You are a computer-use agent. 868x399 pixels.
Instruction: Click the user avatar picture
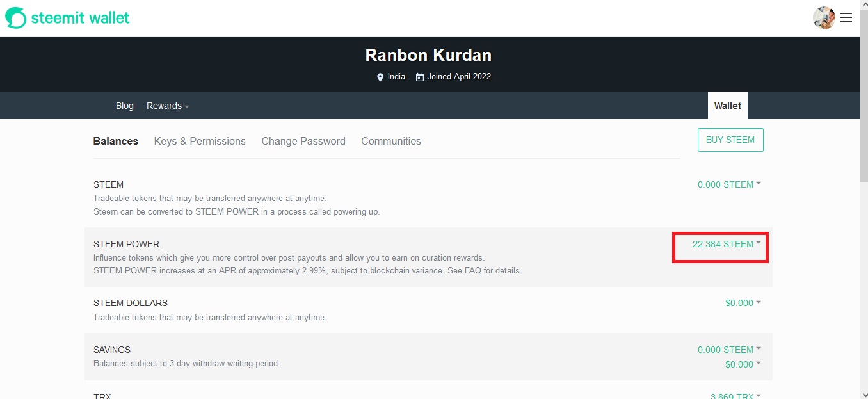point(824,18)
